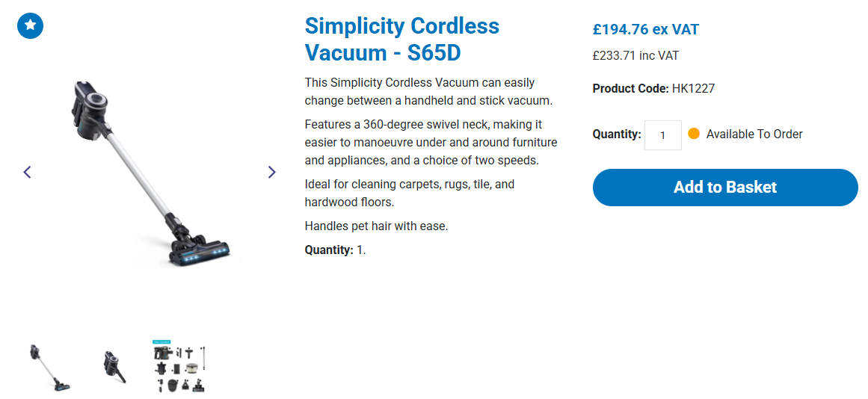Advance to the next product image
Image resolution: width=868 pixels, height=399 pixels.
tap(271, 172)
